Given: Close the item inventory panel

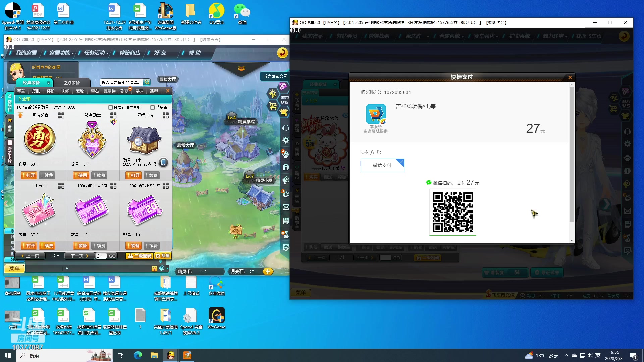Looking at the screenshot, I should pyautogui.click(x=168, y=91).
